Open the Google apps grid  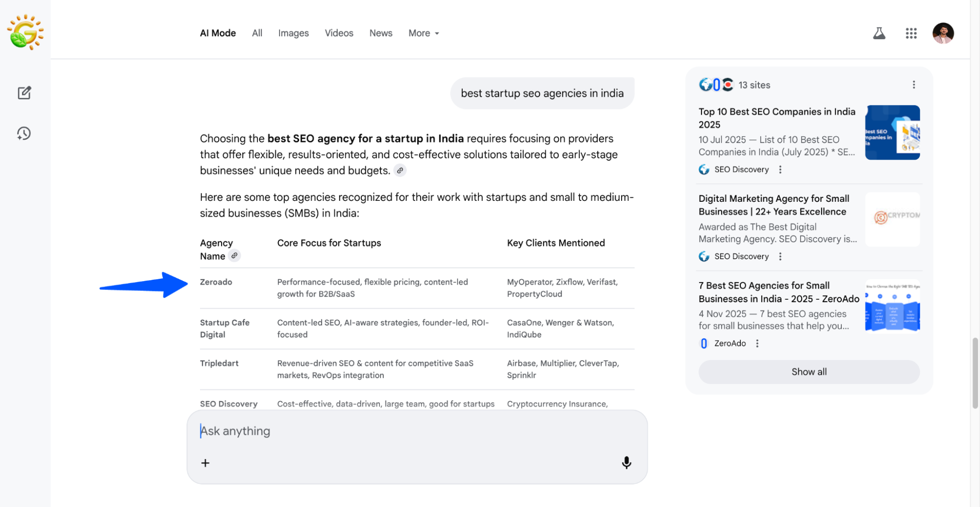pyautogui.click(x=911, y=33)
